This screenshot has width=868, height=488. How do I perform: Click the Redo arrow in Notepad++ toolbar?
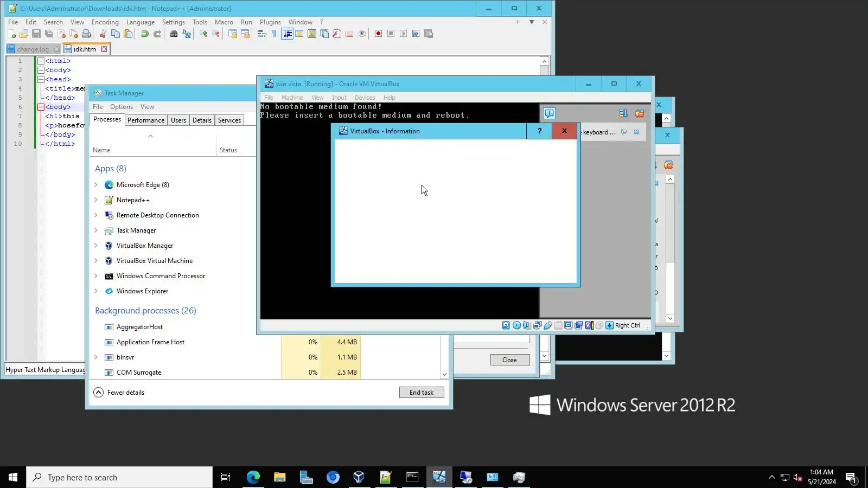157,34
